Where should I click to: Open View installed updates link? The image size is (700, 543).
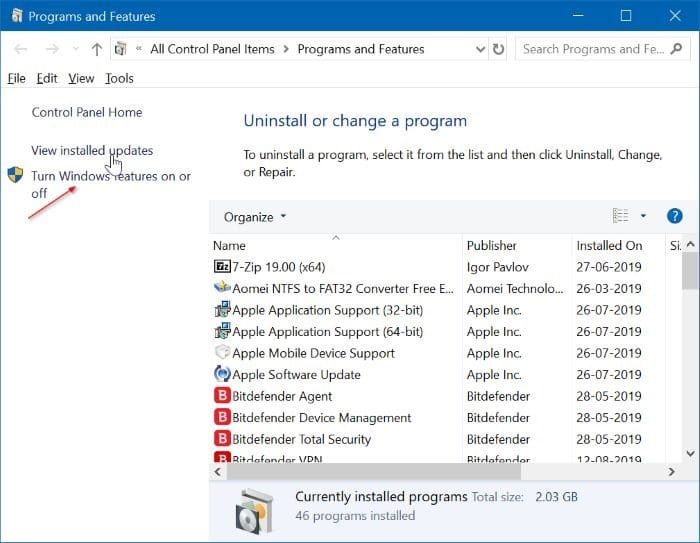(x=92, y=150)
